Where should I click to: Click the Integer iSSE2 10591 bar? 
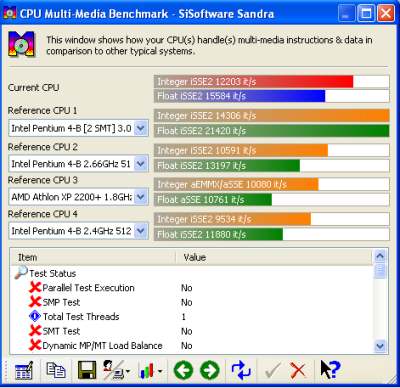coord(241,150)
